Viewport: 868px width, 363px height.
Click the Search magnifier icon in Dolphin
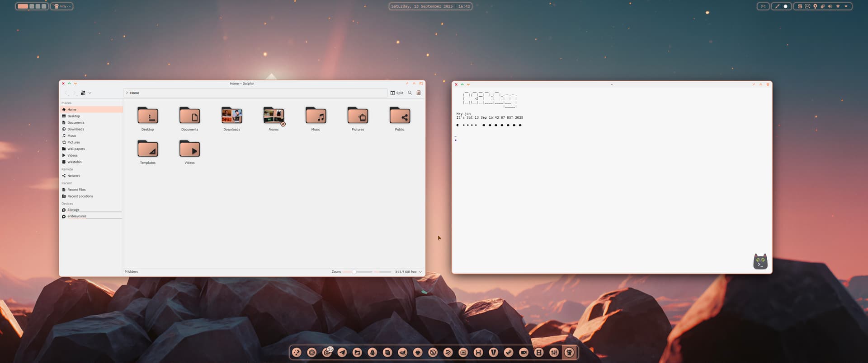[x=410, y=93]
